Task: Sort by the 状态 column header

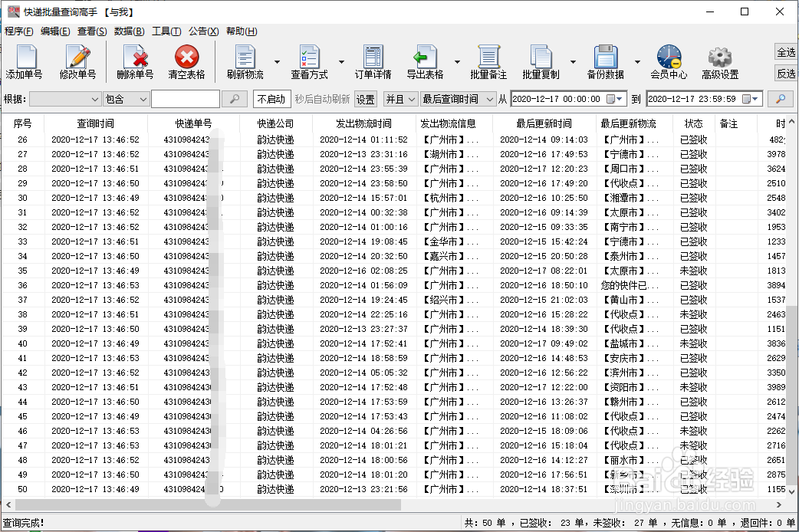Action: tap(693, 124)
